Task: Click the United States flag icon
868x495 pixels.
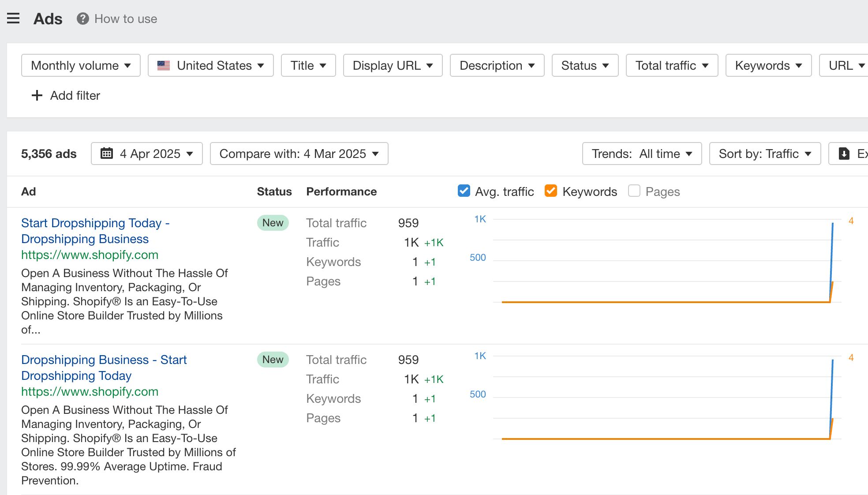Action: click(163, 65)
